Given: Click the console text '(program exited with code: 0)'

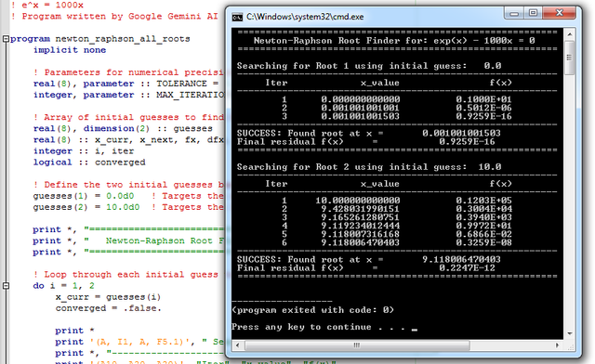Looking at the screenshot, I should coord(313,310).
